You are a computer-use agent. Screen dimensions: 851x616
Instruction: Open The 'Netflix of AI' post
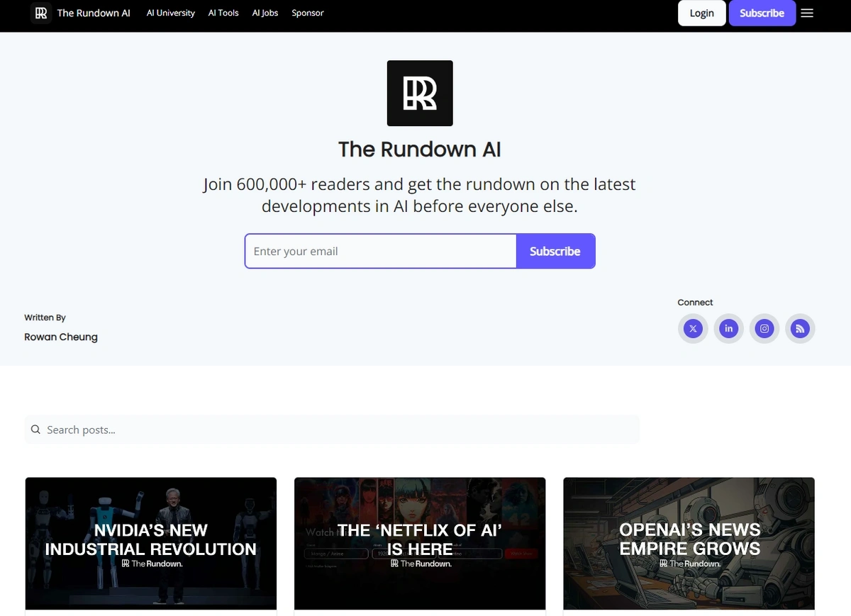[420, 543]
